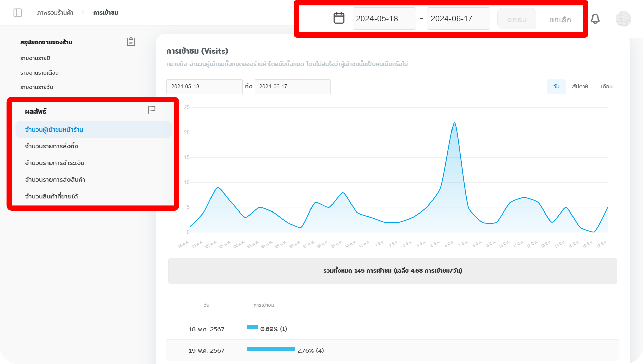The width and height of the screenshot is (643, 364).
Task: Click the ยกเลิก cancel button
Action: [560, 20]
